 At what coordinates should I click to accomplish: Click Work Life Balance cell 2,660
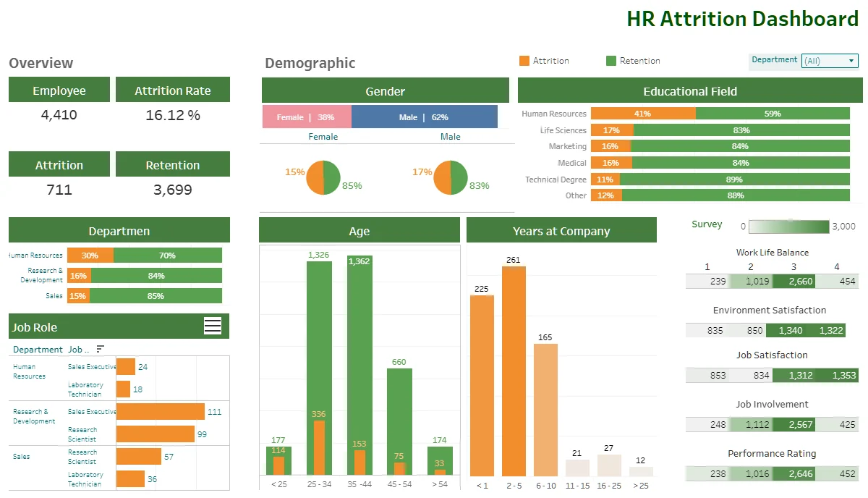coord(794,281)
